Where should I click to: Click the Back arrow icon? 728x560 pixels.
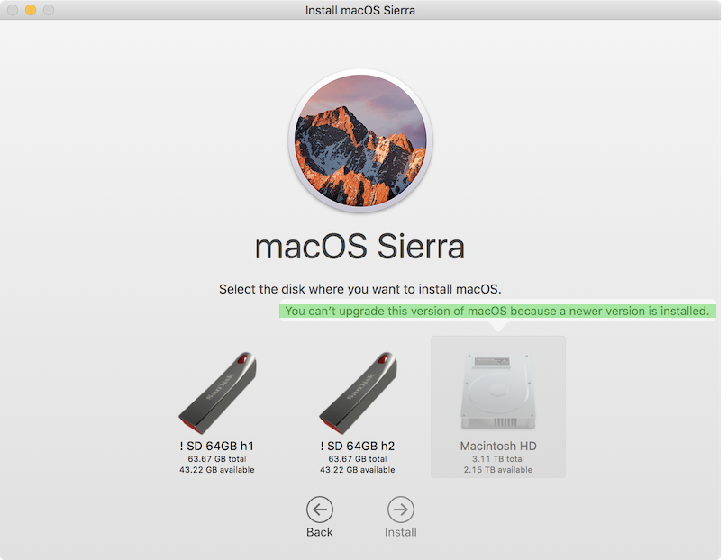(320, 510)
